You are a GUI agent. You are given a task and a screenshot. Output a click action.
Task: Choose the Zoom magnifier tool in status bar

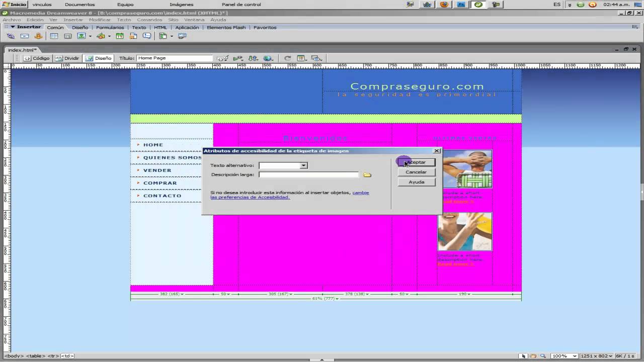[542, 356]
